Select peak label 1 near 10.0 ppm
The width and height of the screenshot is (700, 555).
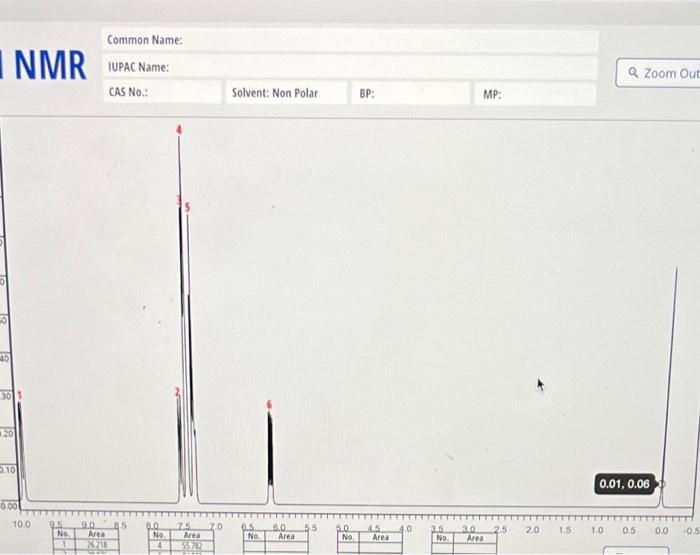tap(20, 395)
